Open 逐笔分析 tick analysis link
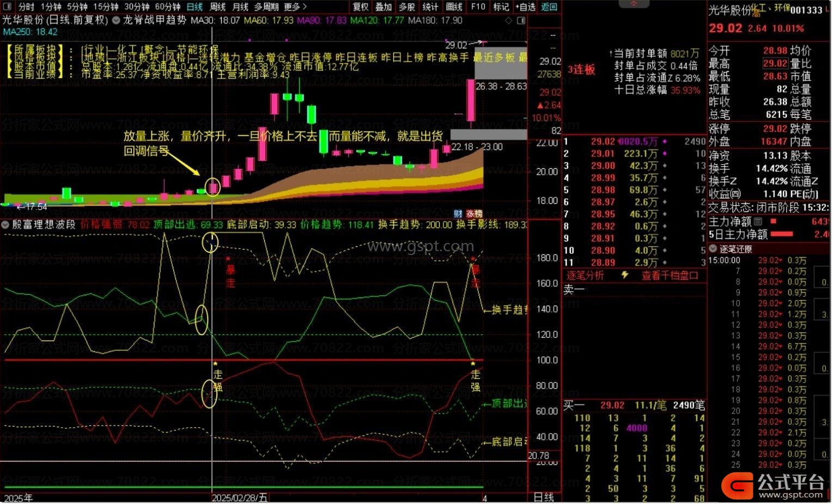Screen dimensions: 833x504 (x=585, y=275)
